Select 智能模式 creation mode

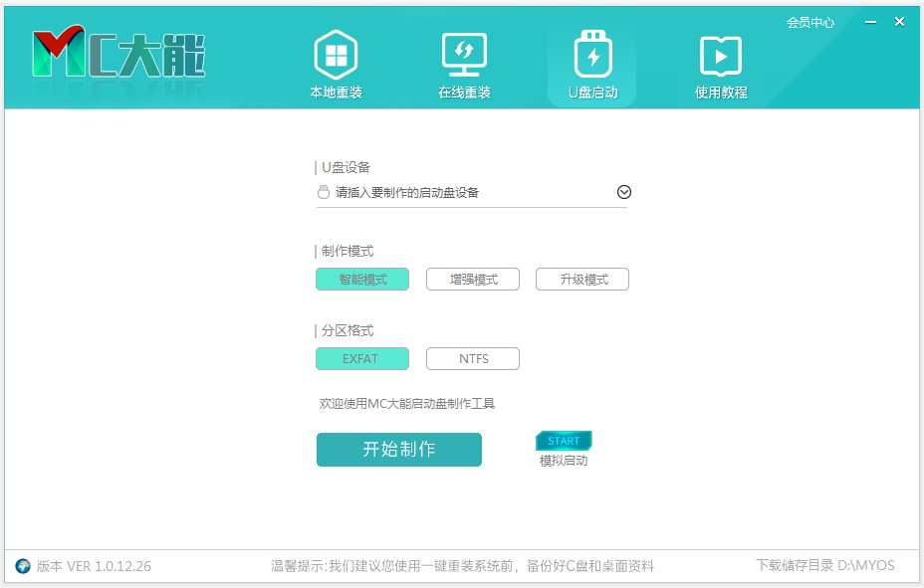(x=362, y=280)
